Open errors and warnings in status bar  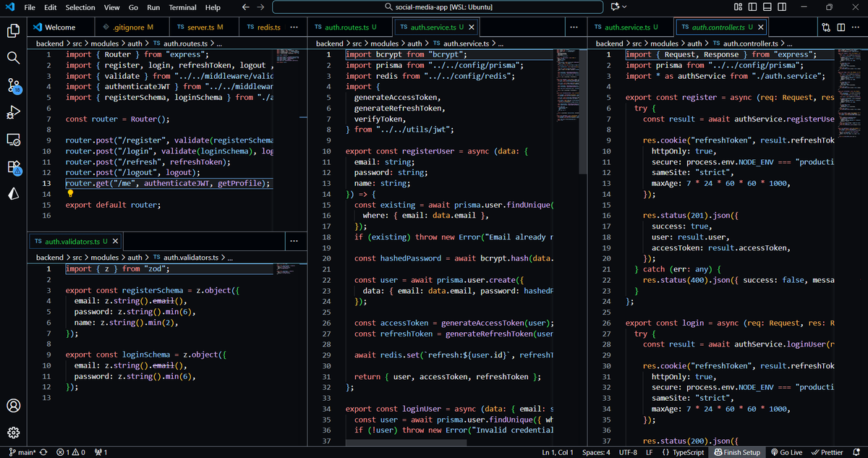pos(71,452)
